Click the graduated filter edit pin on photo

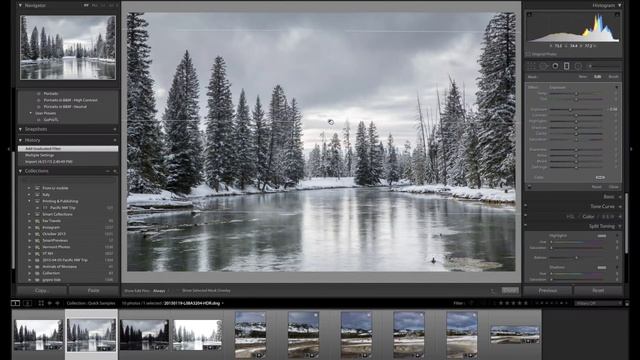tap(331, 122)
